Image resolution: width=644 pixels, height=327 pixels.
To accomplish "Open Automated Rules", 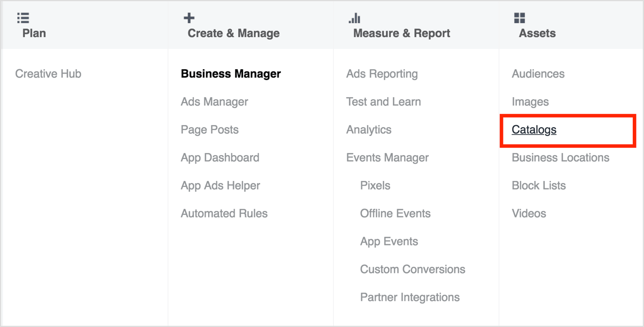I will pyautogui.click(x=224, y=214).
